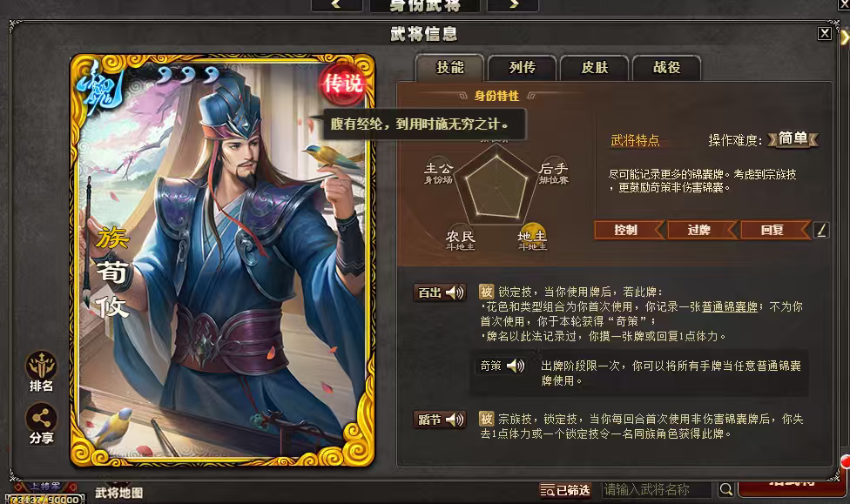Click the 分享 share icon
Viewport: 850px width, 504px height.
pyautogui.click(x=41, y=424)
